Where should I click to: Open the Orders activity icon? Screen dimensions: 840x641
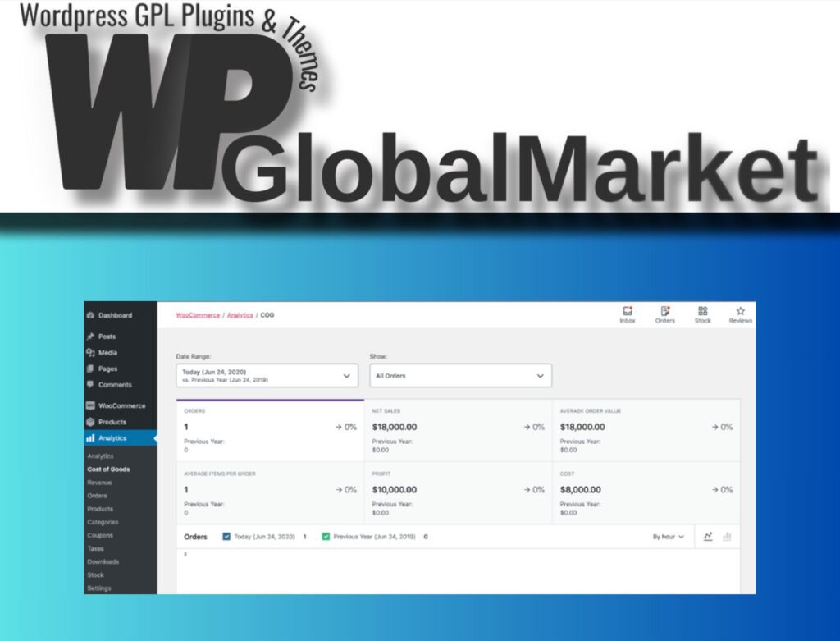[664, 311]
